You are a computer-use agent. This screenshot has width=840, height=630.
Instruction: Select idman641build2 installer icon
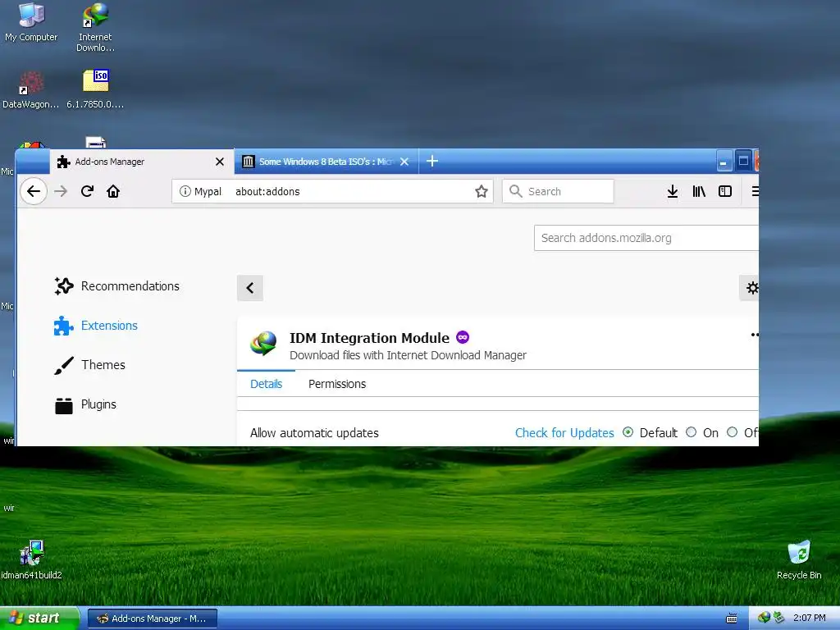point(31,560)
